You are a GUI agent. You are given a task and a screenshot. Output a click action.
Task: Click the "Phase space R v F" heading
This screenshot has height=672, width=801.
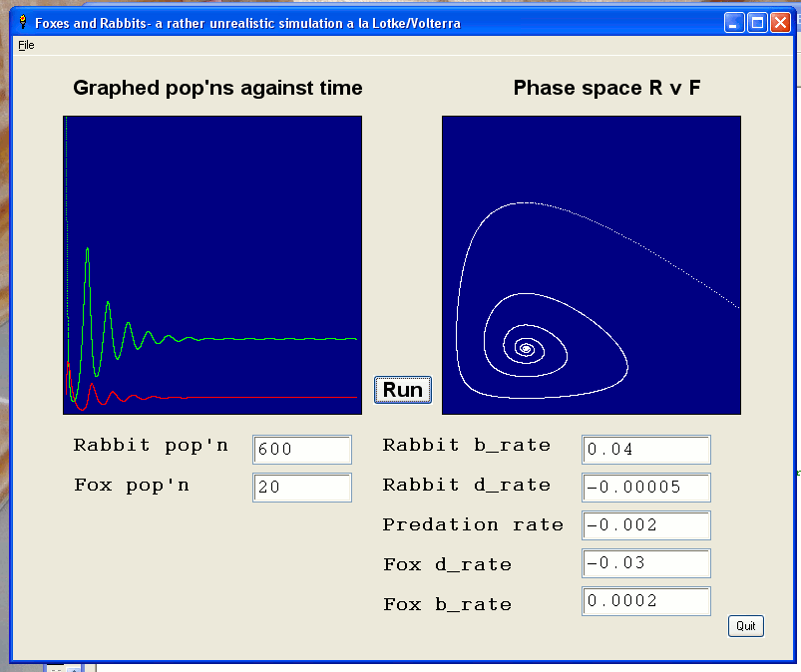pos(606,88)
